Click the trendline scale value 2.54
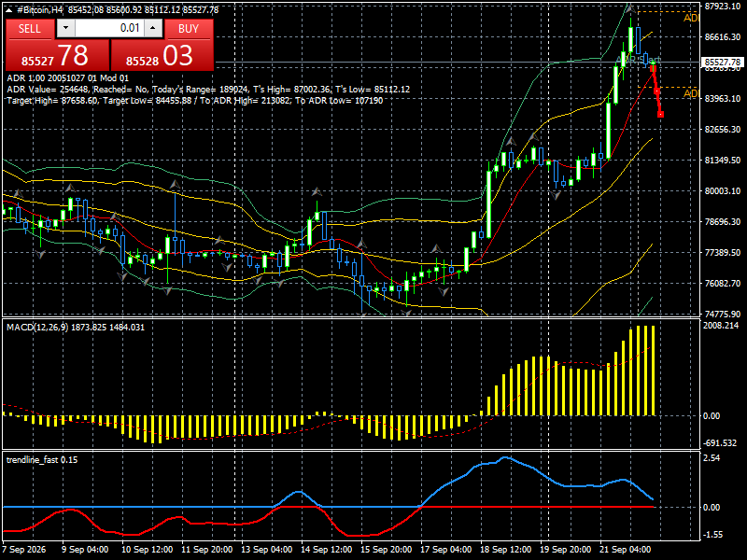747x560 pixels. 712,458
